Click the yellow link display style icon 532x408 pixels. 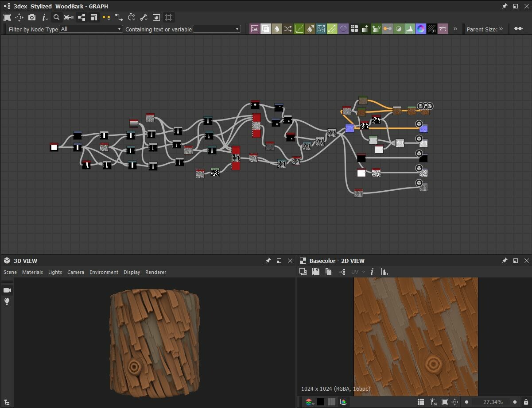click(106, 18)
